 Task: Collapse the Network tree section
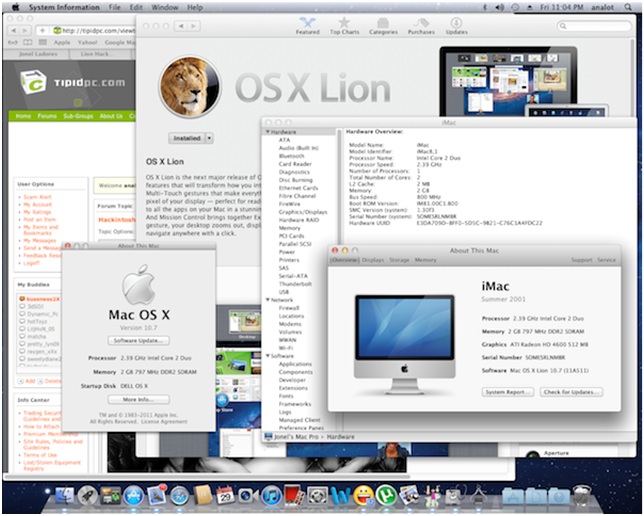coord(268,300)
